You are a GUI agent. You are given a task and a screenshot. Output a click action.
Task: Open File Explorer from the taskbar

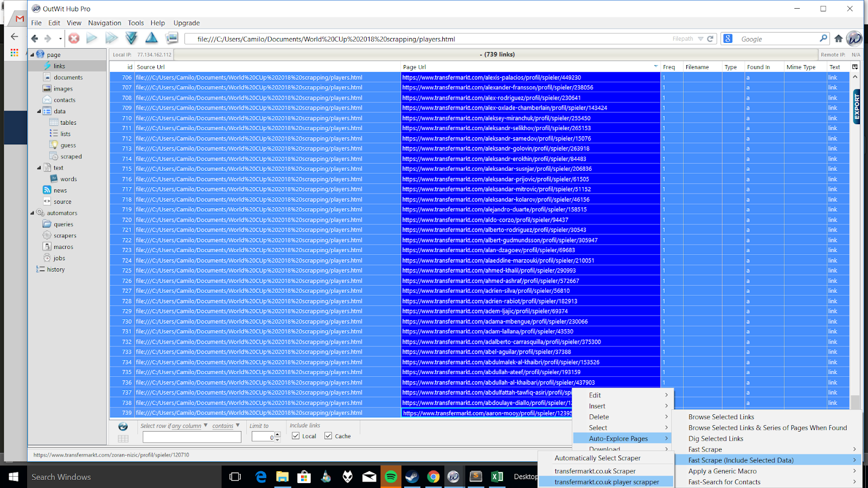[282, 477]
